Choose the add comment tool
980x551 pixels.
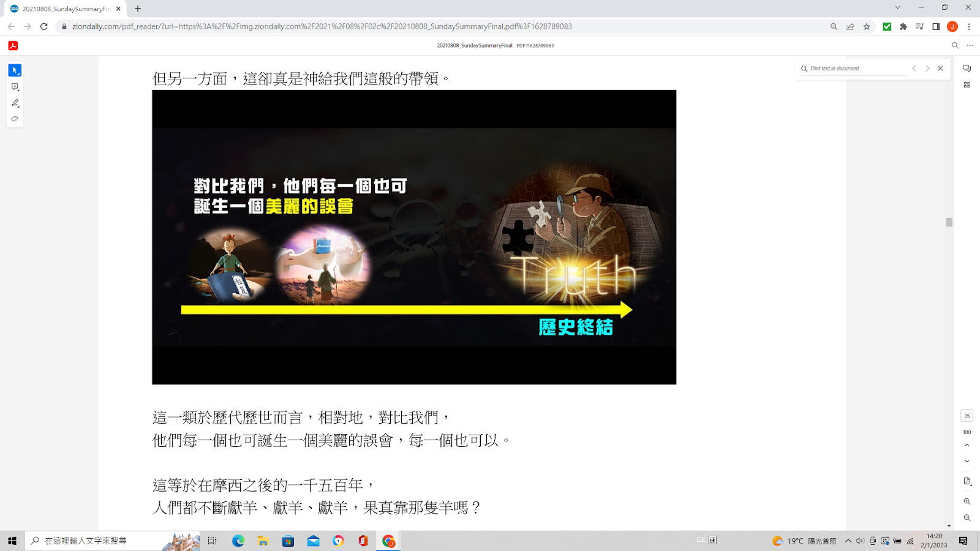[x=15, y=87]
